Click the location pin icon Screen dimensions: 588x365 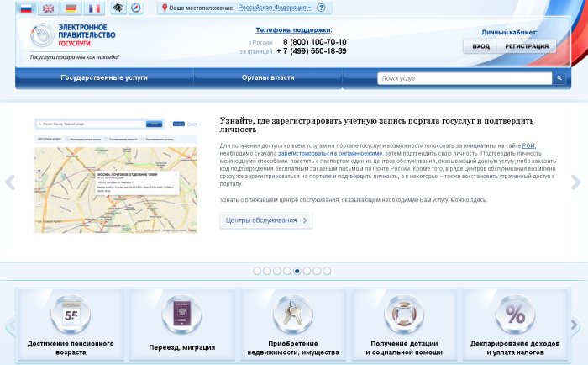point(165,8)
